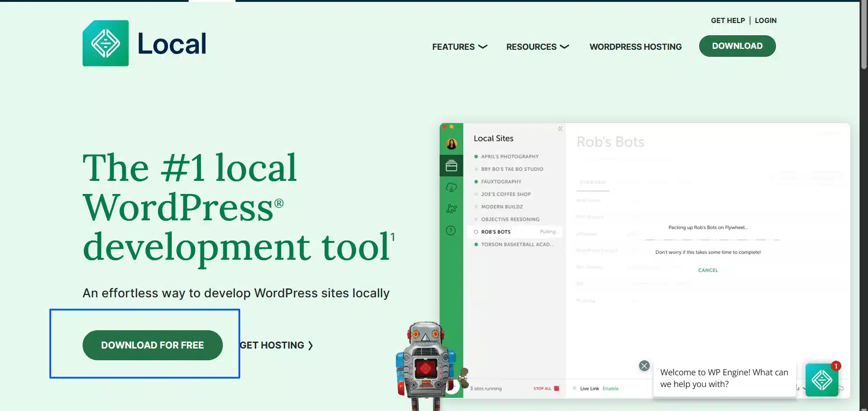Dismiss the WP Engine welcome chat message
Image resolution: width=868 pixels, height=411 pixels.
coord(644,366)
